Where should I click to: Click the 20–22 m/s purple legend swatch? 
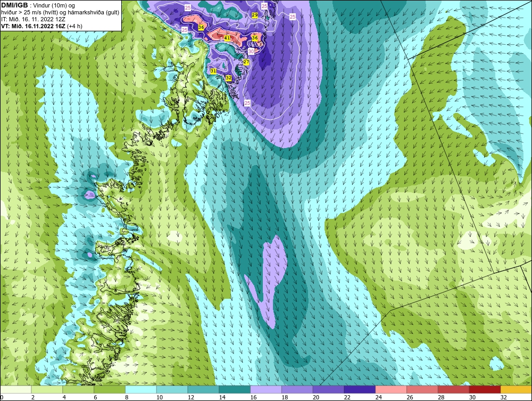click(328, 389)
